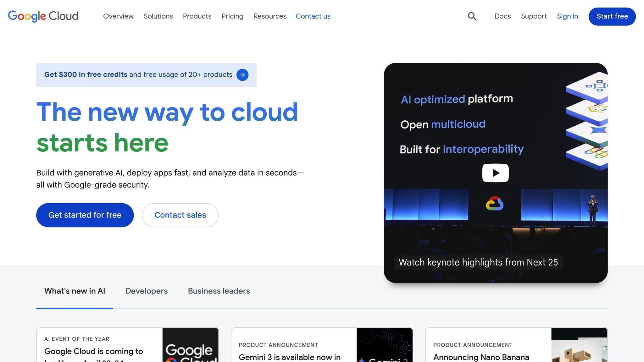644x362 pixels.
Task: Switch to the Developers tab
Action: point(146,291)
